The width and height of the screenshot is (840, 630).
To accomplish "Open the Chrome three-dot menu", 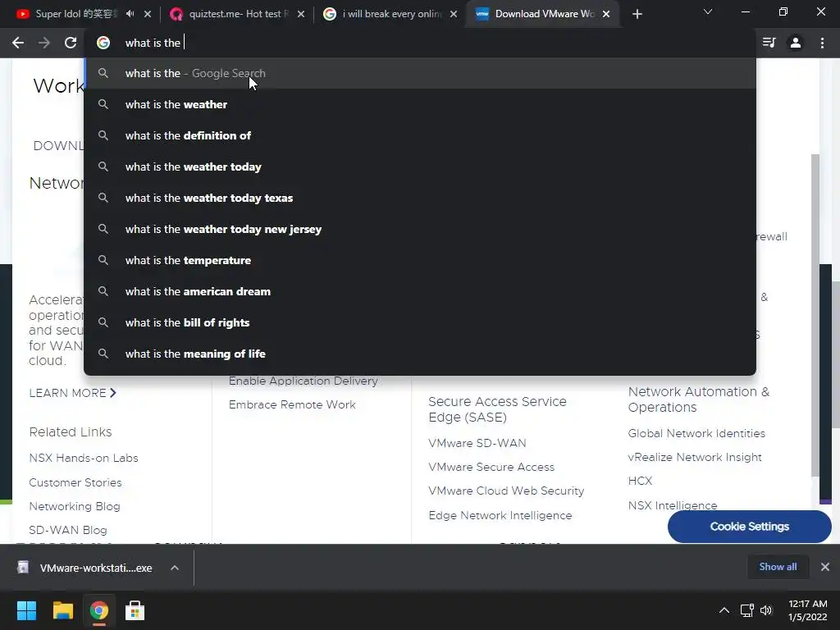I will coord(822,43).
